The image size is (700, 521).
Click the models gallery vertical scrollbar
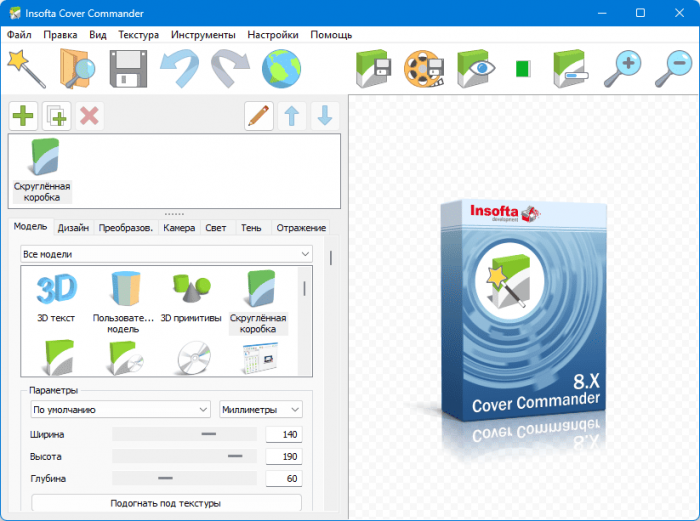coord(304,321)
